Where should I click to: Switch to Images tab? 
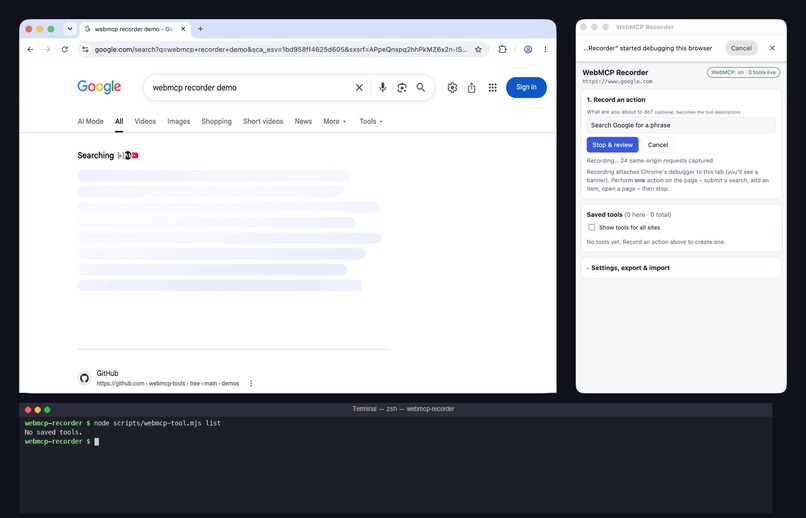(x=178, y=121)
